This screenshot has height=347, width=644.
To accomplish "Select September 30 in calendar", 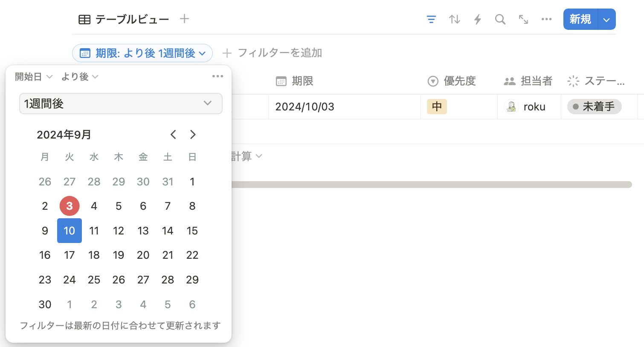I will point(45,304).
